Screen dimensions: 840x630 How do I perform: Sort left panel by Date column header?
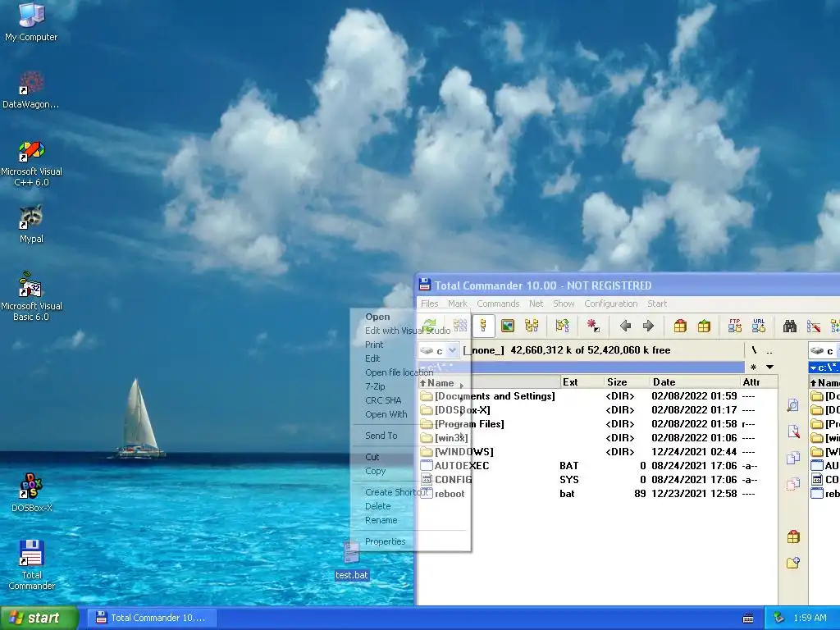pyautogui.click(x=694, y=382)
